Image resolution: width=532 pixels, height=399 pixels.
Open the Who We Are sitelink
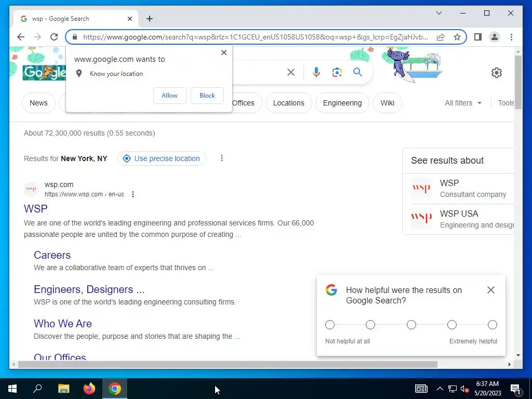(x=63, y=323)
